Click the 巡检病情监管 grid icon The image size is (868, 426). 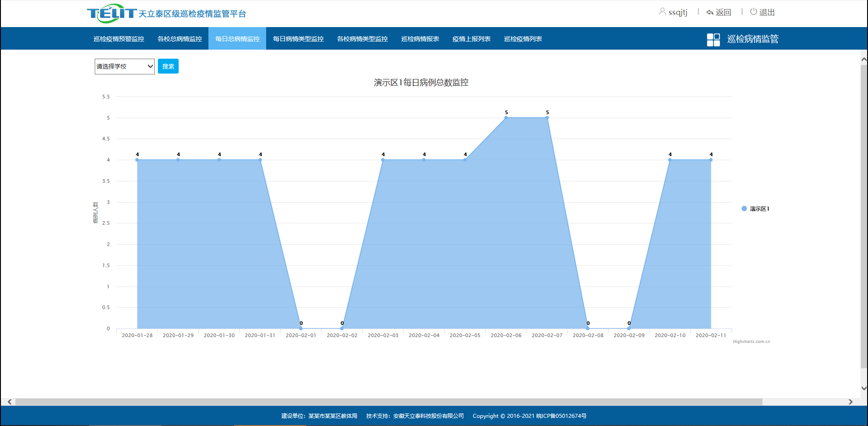[x=713, y=39]
